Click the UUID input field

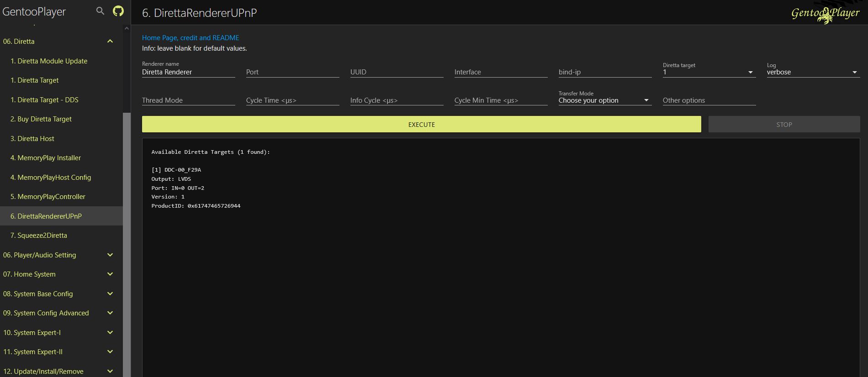(x=397, y=72)
